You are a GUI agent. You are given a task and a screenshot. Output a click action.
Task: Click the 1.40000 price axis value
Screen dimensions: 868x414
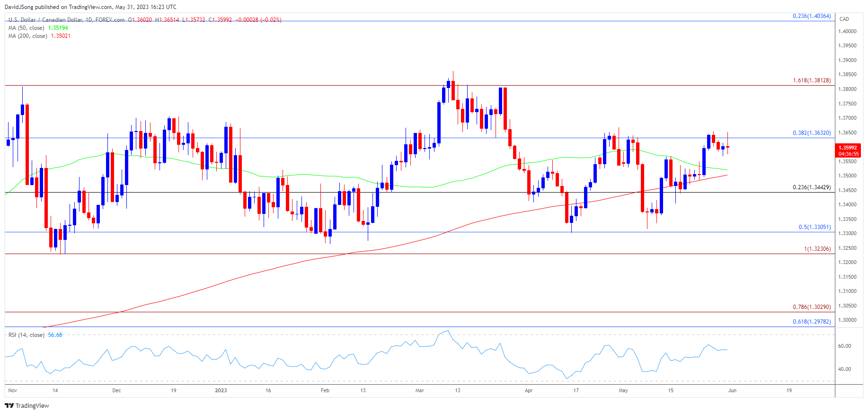847,31
